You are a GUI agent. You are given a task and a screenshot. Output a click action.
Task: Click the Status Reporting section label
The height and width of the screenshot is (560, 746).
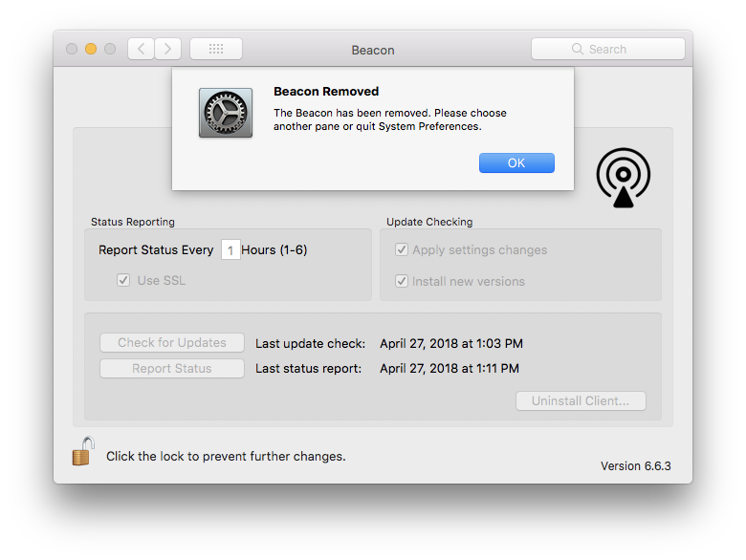coord(133,222)
